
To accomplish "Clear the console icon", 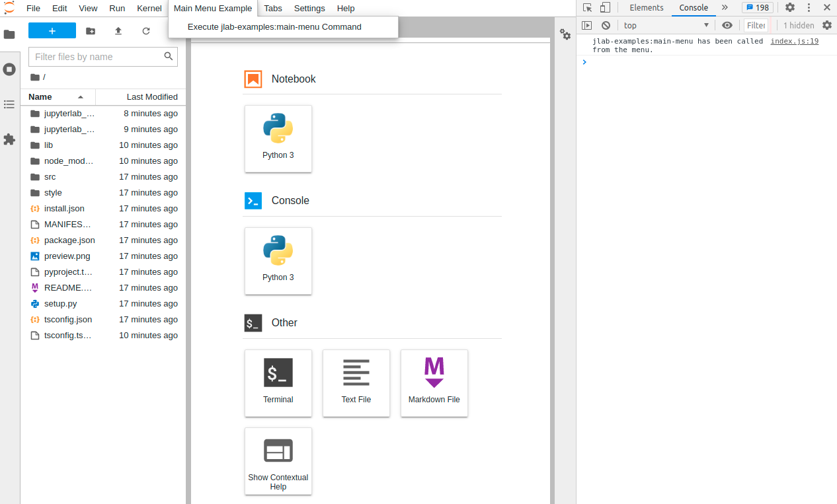I will pos(606,25).
